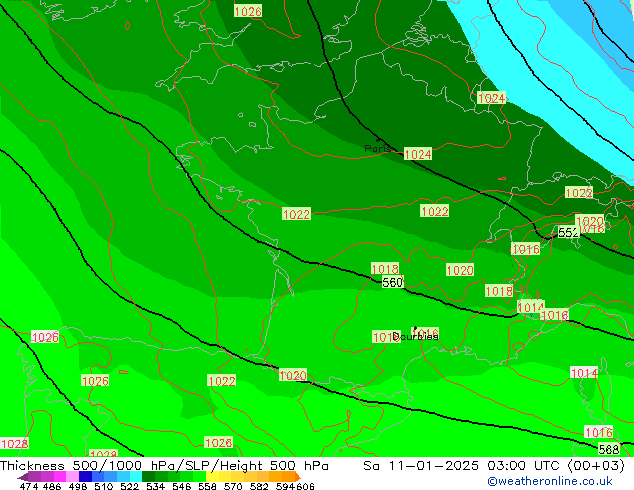
Task: Select the 560 height contour label
Action: click(x=392, y=283)
